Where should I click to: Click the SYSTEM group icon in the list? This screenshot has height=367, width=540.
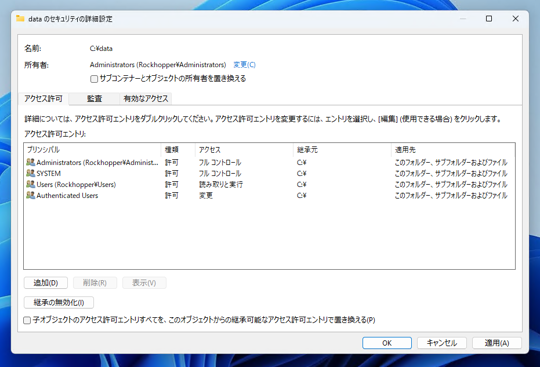[31, 173]
